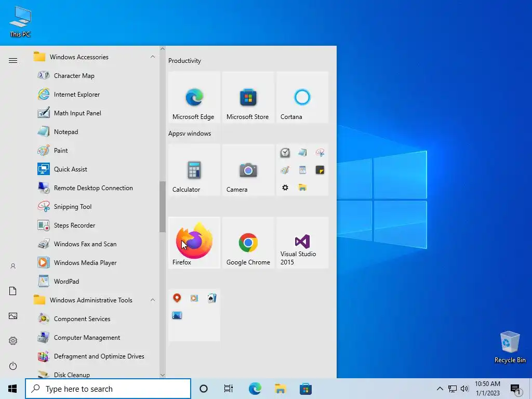Click the app list scrollbar up arrow

tap(163, 49)
